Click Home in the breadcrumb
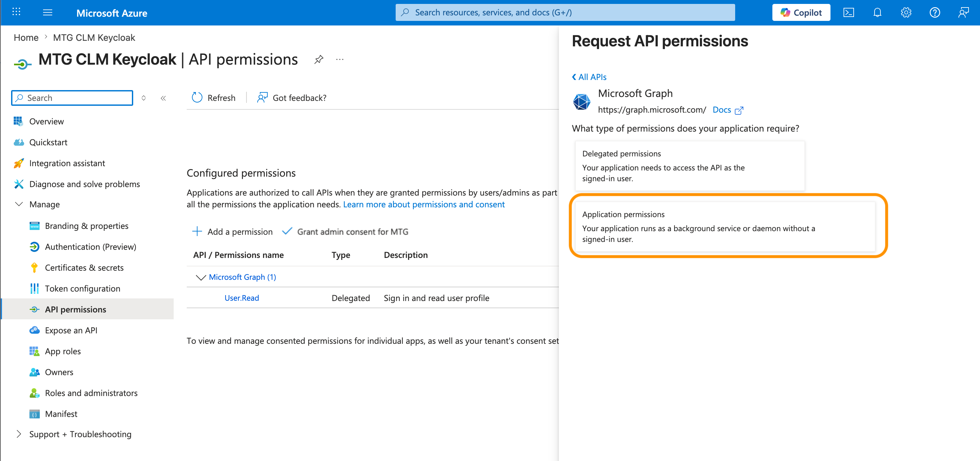The height and width of the screenshot is (461, 980). [x=26, y=38]
